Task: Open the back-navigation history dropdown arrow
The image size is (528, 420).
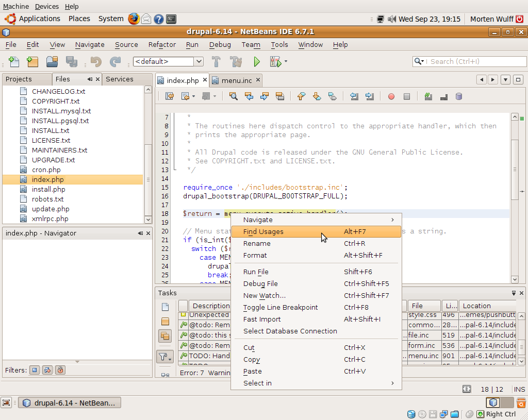Action: [x=193, y=96]
